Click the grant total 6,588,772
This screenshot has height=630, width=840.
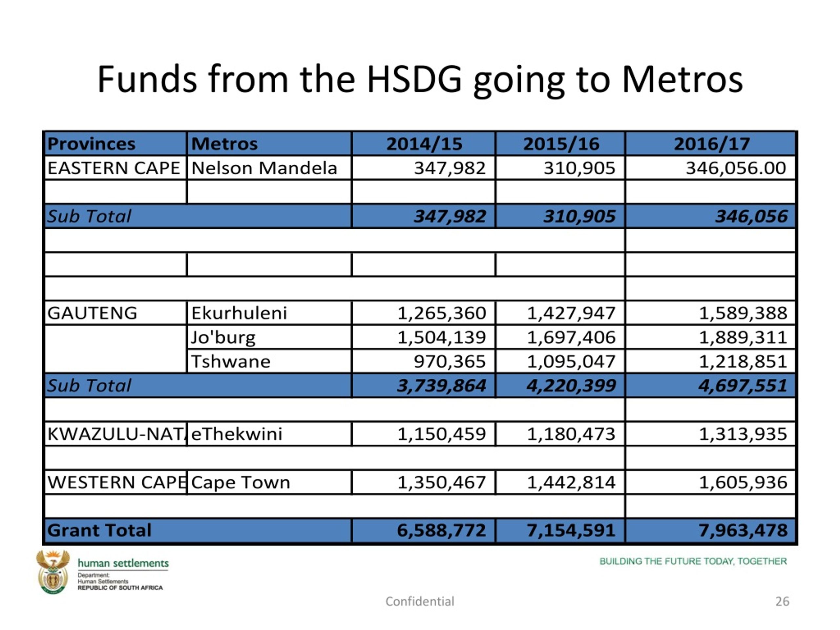tap(441, 530)
